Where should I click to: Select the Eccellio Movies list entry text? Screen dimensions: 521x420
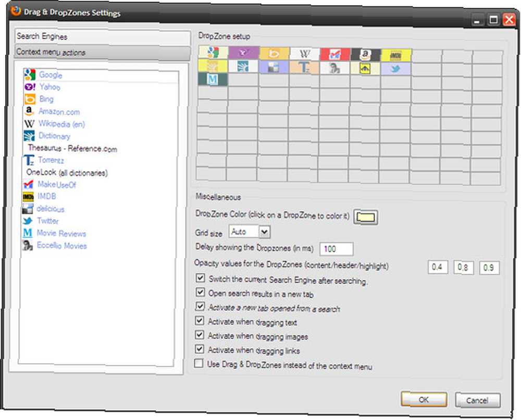62,246
